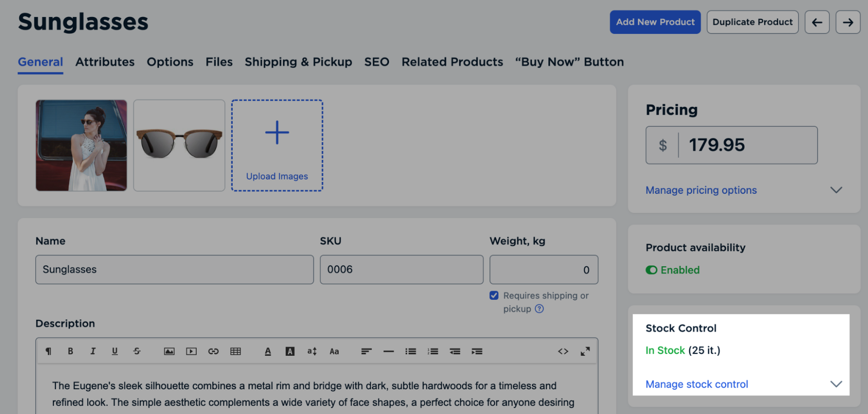This screenshot has height=414, width=868.
Task: Toggle the Enabled product availability switch
Action: point(651,270)
